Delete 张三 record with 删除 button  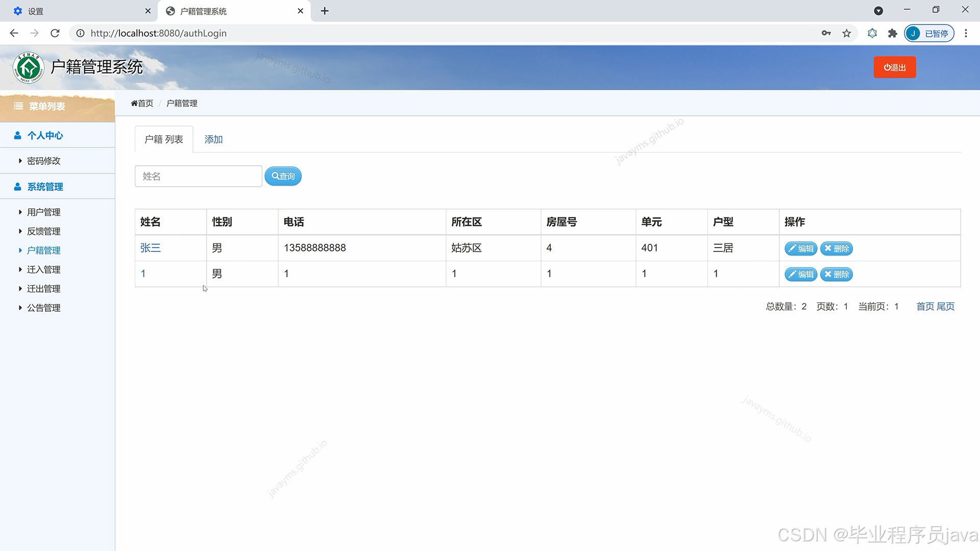837,248
